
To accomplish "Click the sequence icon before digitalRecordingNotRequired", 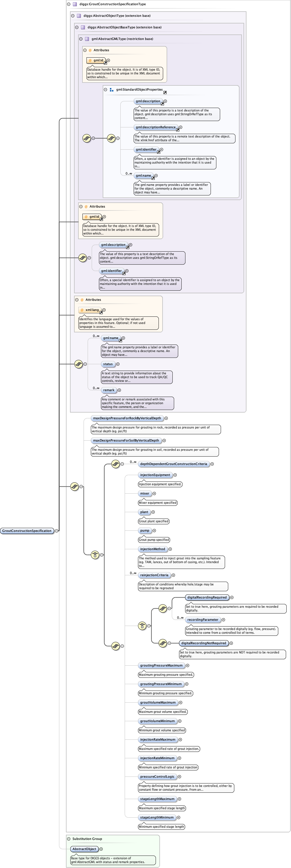I will tap(163, 643).
